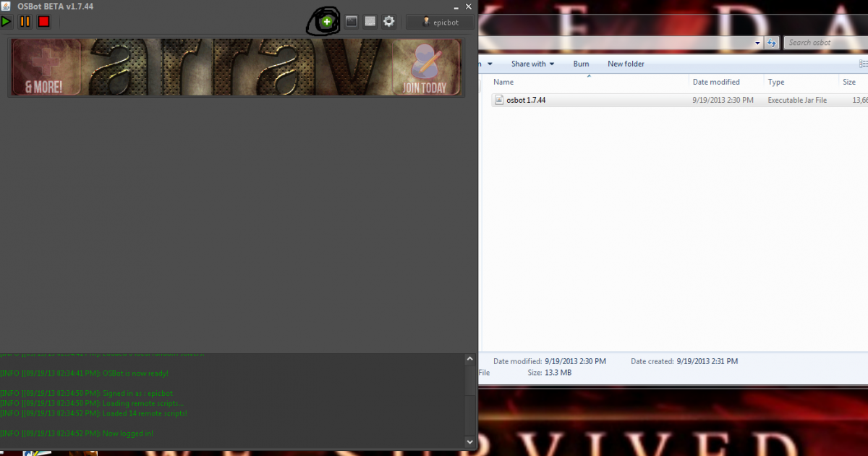Click Burn in Explorer toolbar
This screenshot has height=456, width=868.
coord(581,64)
